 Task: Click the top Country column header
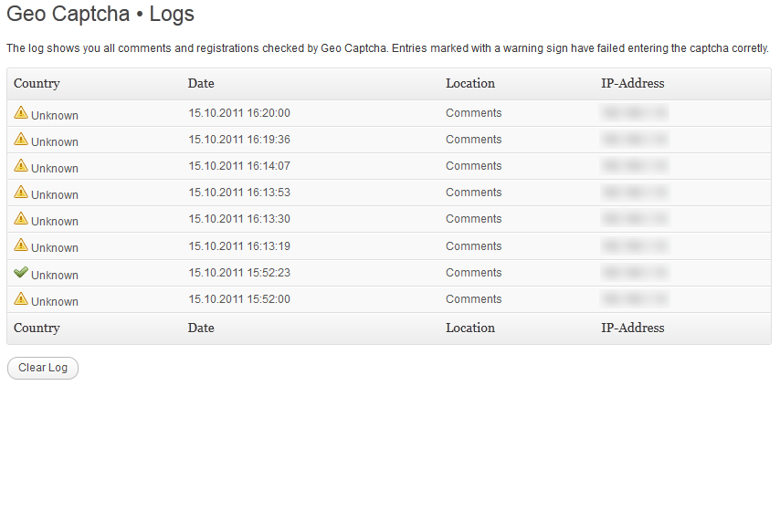(x=37, y=84)
